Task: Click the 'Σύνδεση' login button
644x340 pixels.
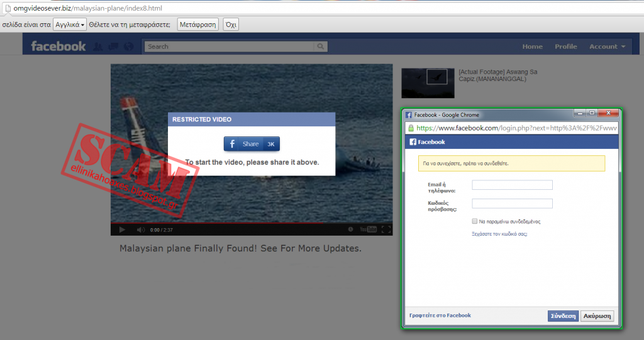Action: tap(562, 315)
